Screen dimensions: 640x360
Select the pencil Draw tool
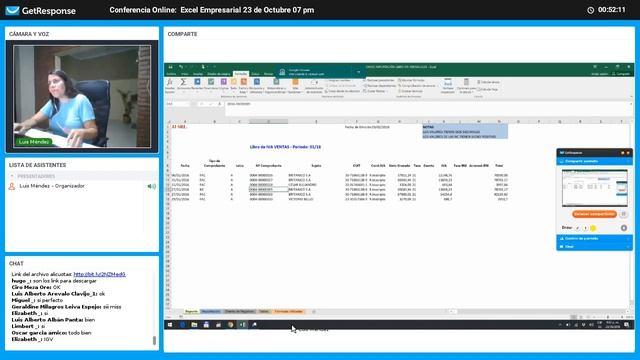(578, 228)
